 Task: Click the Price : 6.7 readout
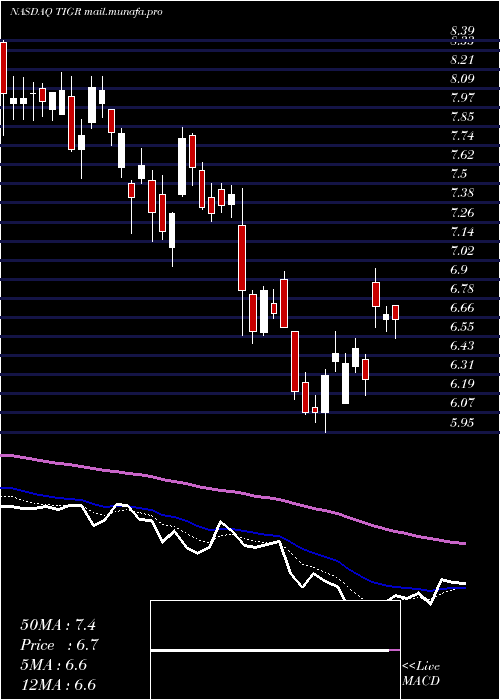point(59,645)
